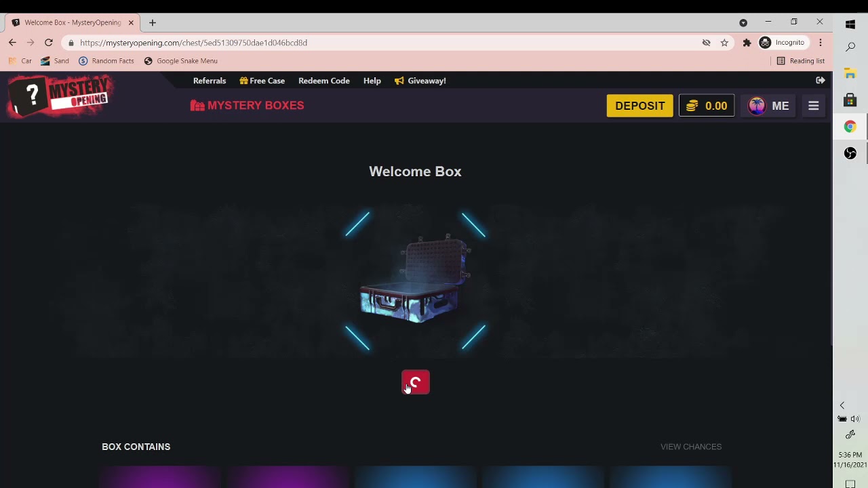Reload the page with refresh icon

49,43
